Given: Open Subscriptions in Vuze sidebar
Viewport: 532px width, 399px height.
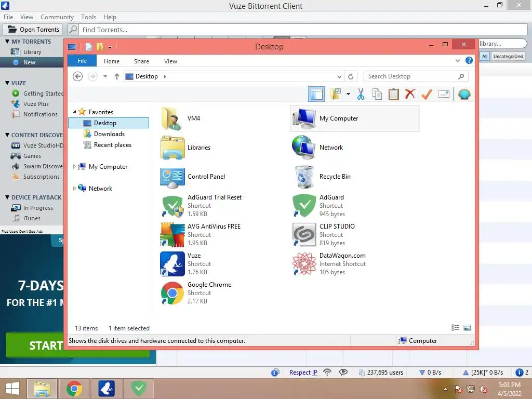Looking at the screenshot, I should coord(41,177).
